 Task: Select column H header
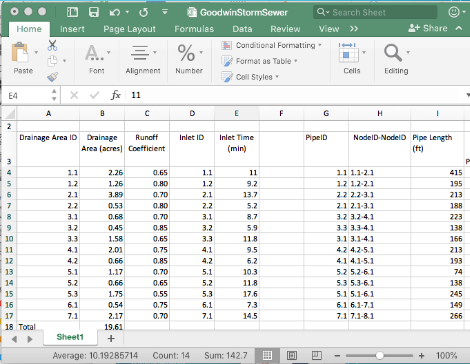379,113
